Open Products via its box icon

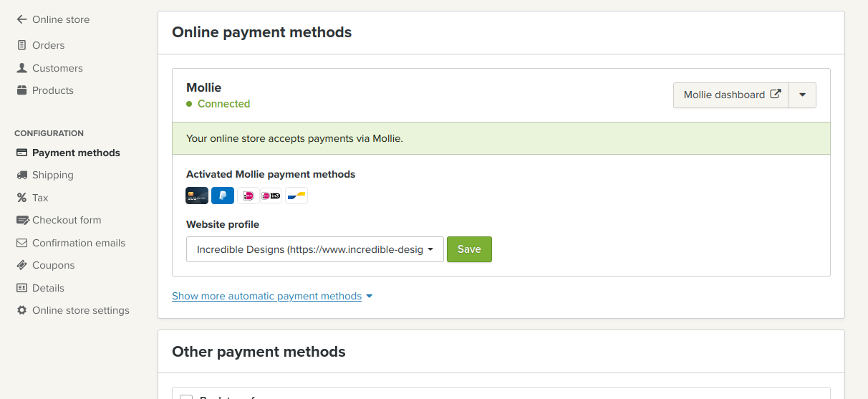pos(21,90)
